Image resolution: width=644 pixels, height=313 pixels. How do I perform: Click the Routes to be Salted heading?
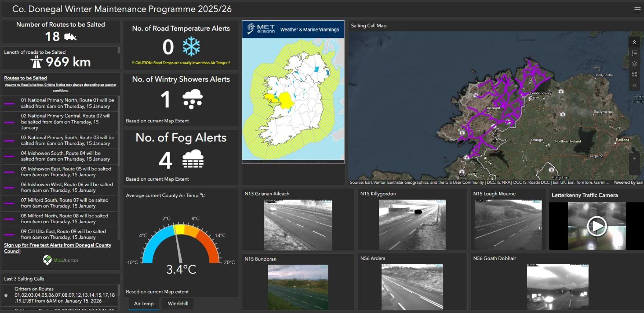(x=25, y=78)
